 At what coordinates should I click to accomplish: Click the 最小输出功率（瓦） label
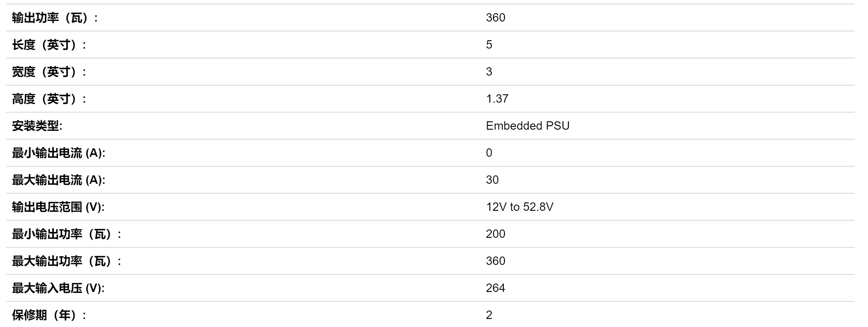click(67, 234)
